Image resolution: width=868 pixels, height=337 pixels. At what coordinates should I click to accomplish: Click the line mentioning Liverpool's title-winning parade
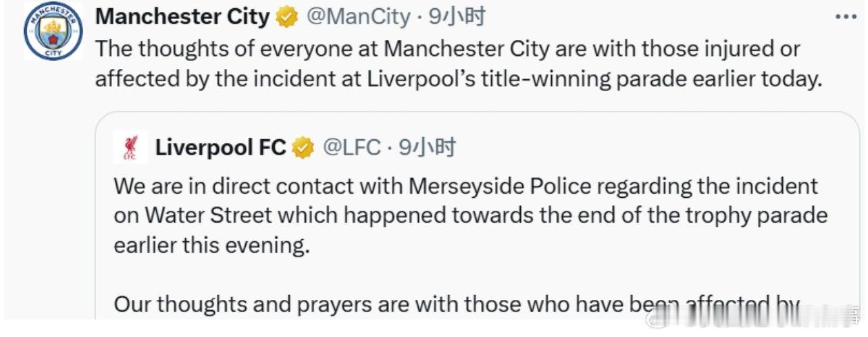(x=458, y=79)
